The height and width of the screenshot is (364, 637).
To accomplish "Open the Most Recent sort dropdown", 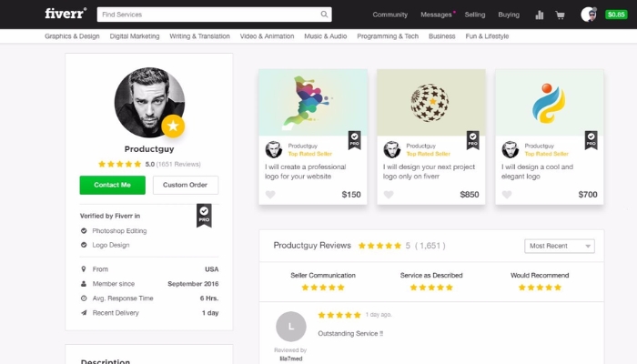I will tap(560, 246).
